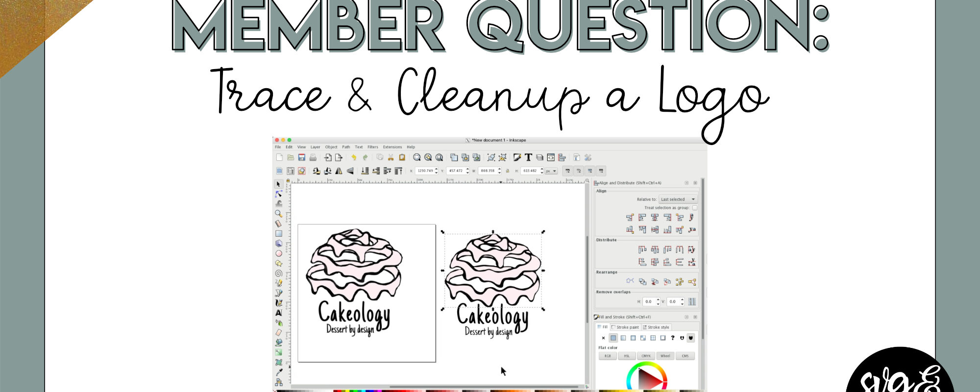Screen dimensions: 980x392
Task: Open Text and Font dialog T icon
Action: coord(528,157)
